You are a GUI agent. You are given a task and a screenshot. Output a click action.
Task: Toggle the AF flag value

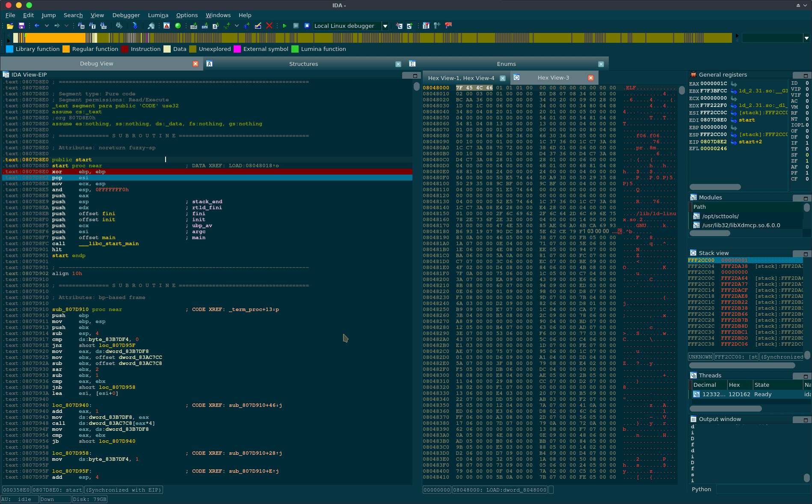coord(807,167)
